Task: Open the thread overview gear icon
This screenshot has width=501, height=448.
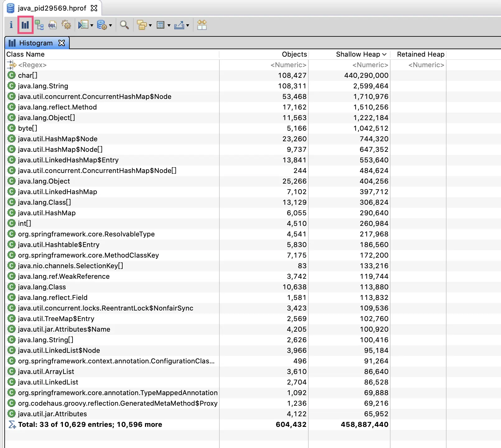Action: pyautogui.click(x=66, y=25)
